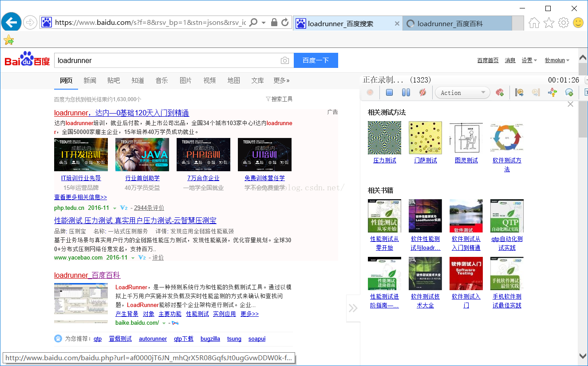Collapse right panel with double-chevron arrow
This screenshot has width=588, height=366.
point(353,308)
